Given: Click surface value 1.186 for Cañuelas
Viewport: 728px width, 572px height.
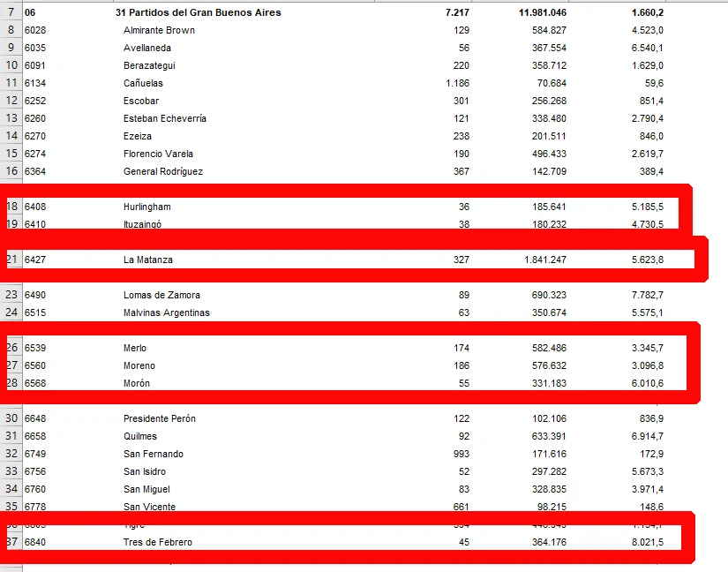Looking at the screenshot, I should 457,83.
